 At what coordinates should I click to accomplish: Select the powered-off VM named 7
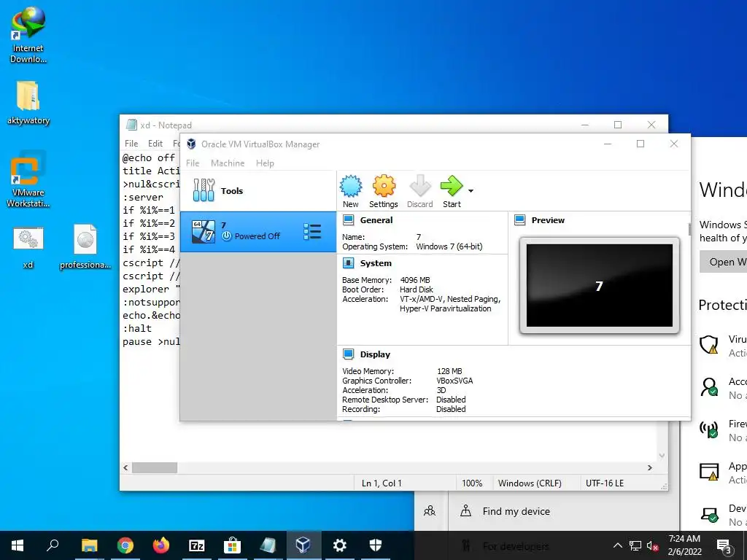click(x=258, y=231)
